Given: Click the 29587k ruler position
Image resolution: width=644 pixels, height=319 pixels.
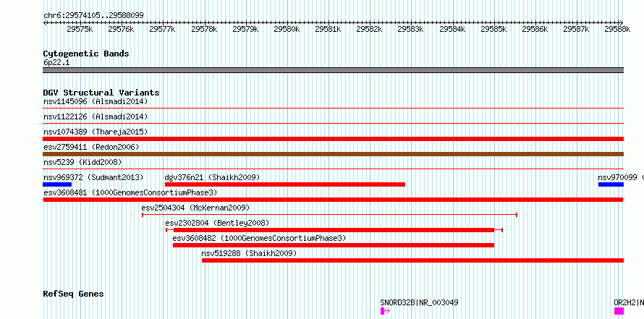Looking at the screenshot, I should (577, 29).
